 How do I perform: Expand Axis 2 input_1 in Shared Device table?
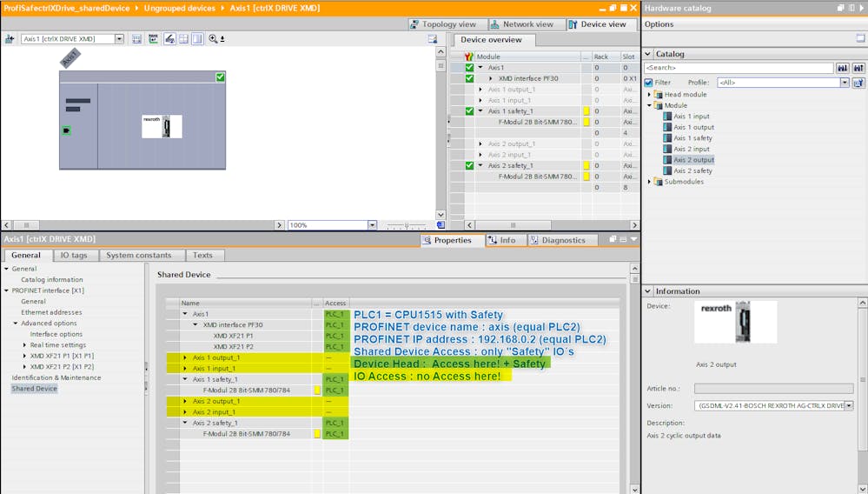coord(185,412)
